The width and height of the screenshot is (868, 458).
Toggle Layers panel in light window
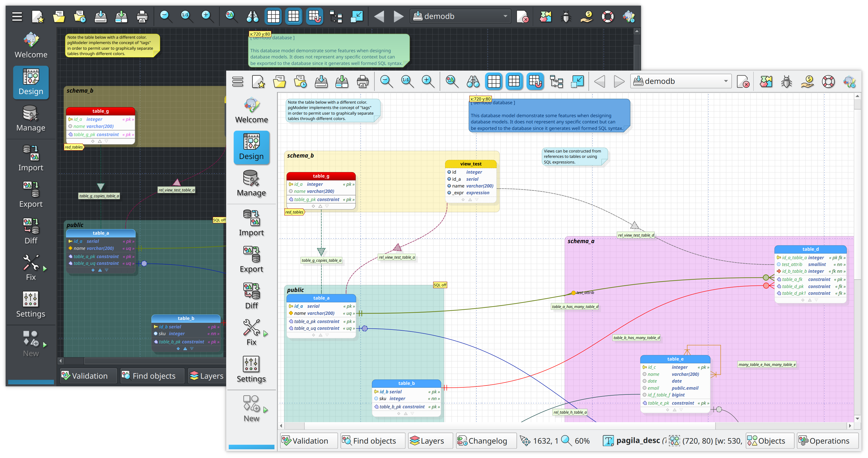[x=430, y=441]
